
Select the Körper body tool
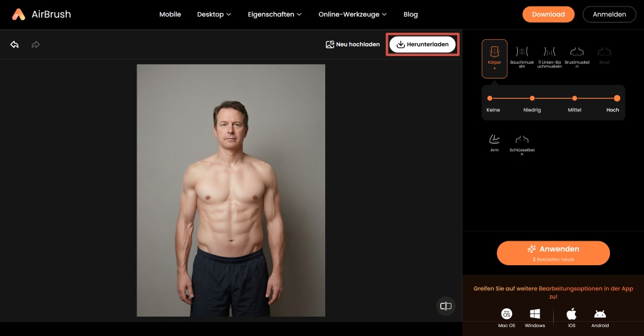pyautogui.click(x=495, y=59)
